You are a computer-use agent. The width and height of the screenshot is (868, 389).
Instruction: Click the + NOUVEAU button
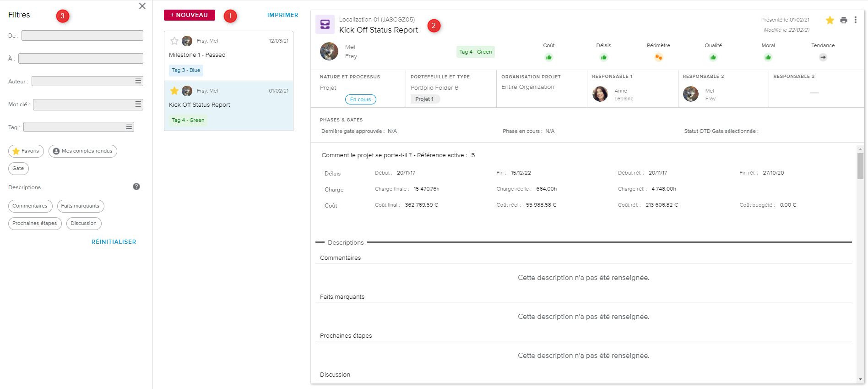tap(189, 15)
